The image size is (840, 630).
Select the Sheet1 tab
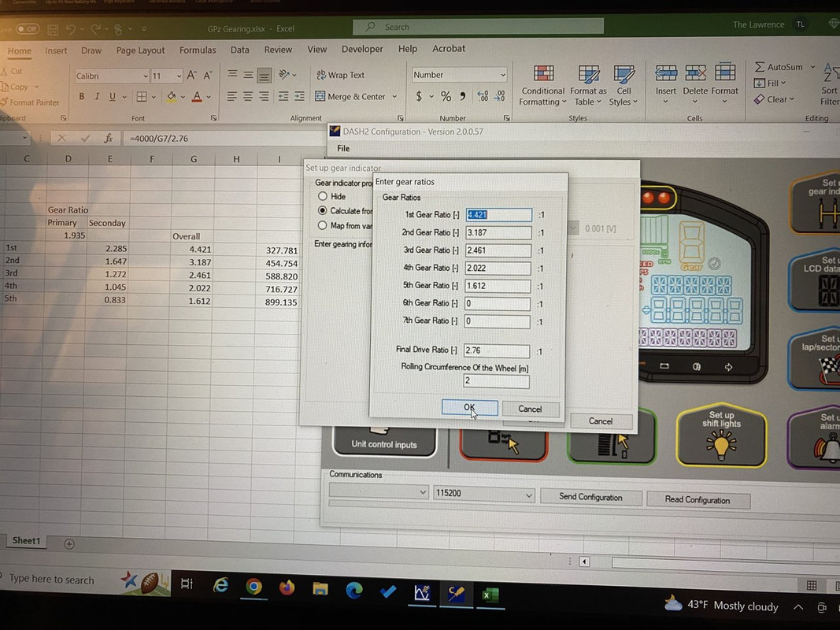coord(26,540)
